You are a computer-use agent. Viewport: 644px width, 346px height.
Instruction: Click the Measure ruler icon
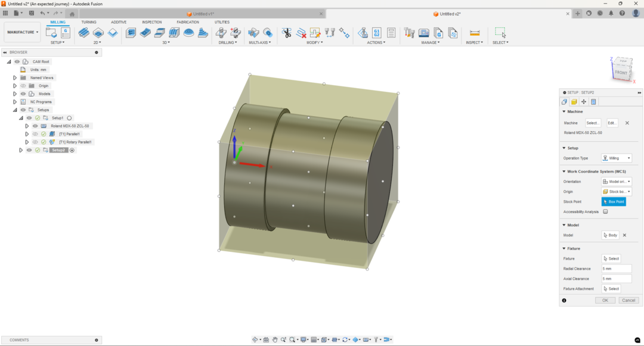475,33
